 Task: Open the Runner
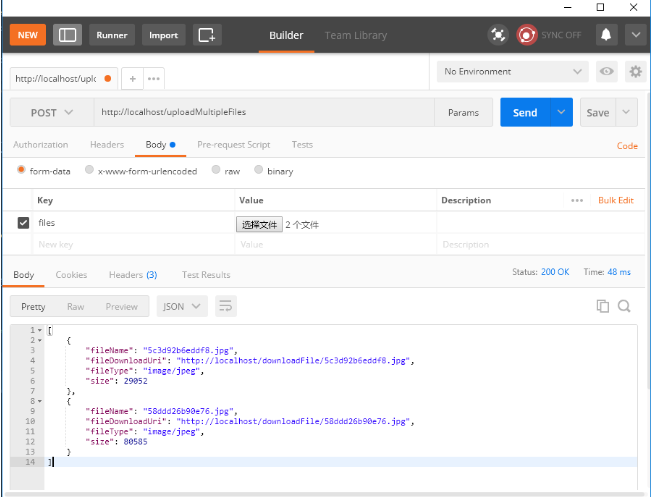pyautogui.click(x=112, y=35)
